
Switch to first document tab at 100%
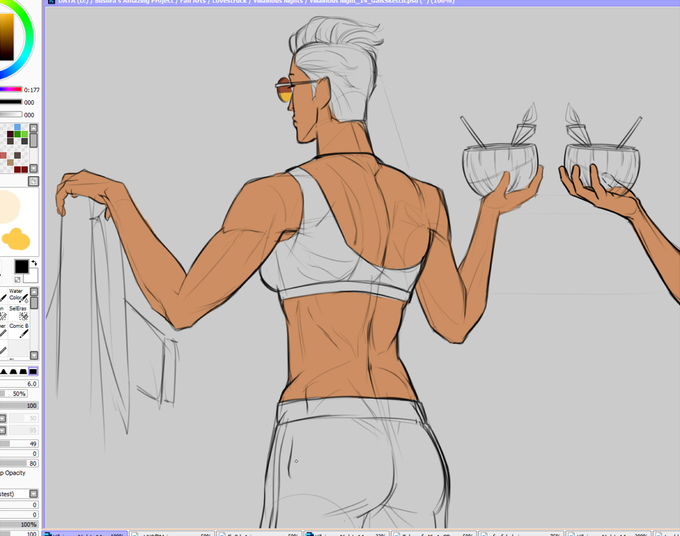click(x=85, y=533)
